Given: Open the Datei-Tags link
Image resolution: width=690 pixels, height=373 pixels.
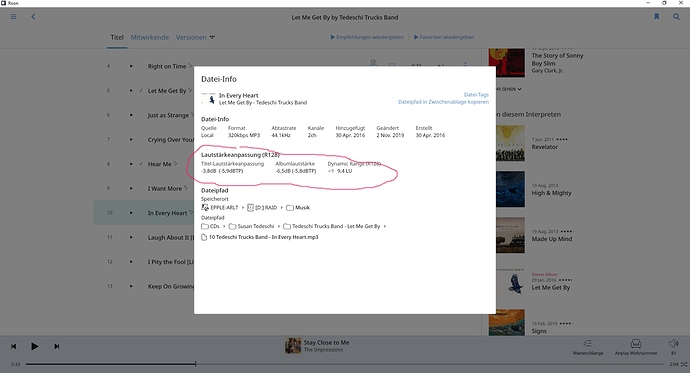Looking at the screenshot, I should coord(476,95).
